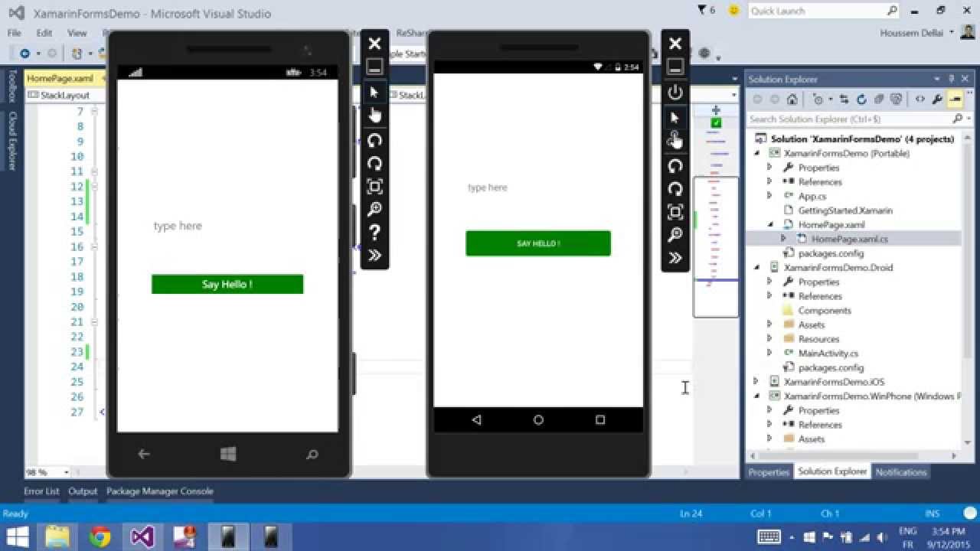Rotate Windows Phone emulator left
The height and width of the screenshot is (551, 980).
tap(374, 140)
